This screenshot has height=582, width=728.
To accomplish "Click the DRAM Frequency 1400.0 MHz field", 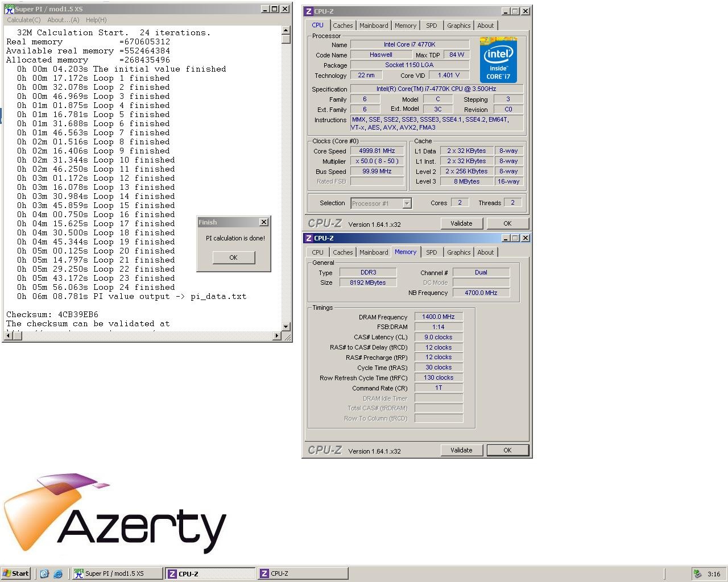I will (439, 317).
